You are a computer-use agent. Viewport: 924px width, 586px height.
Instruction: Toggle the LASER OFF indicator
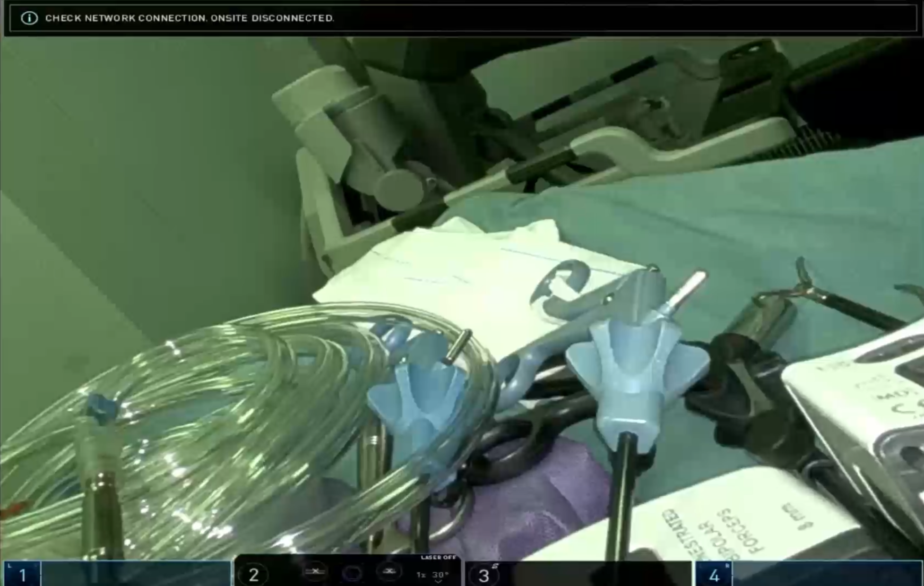click(x=438, y=558)
